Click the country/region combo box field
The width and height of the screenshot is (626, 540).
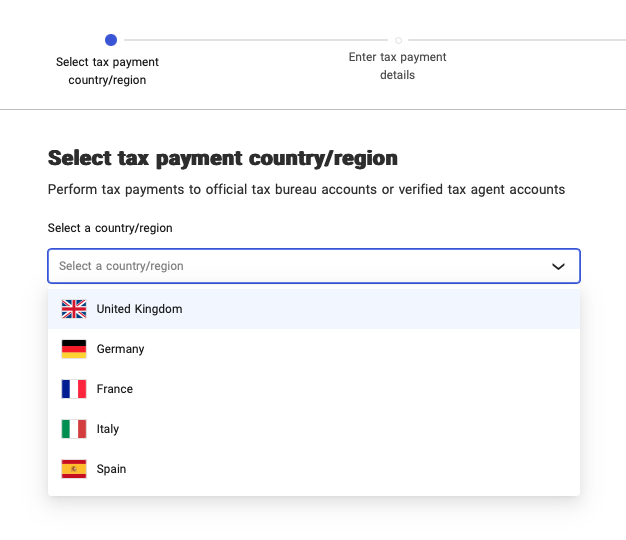(x=300, y=266)
